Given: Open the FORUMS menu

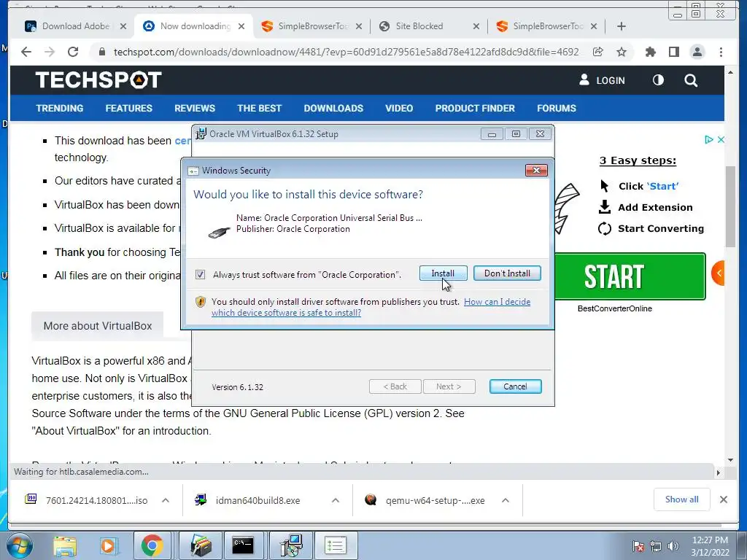Looking at the screenshot, I should 557,108.
